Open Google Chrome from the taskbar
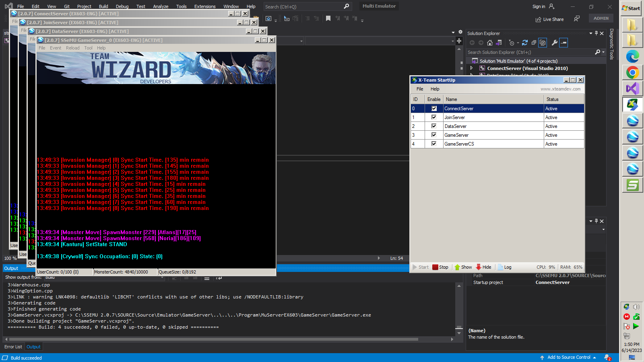Image resolution: width=644 pixels, height=362 pixels. click(x=632, y=72)
